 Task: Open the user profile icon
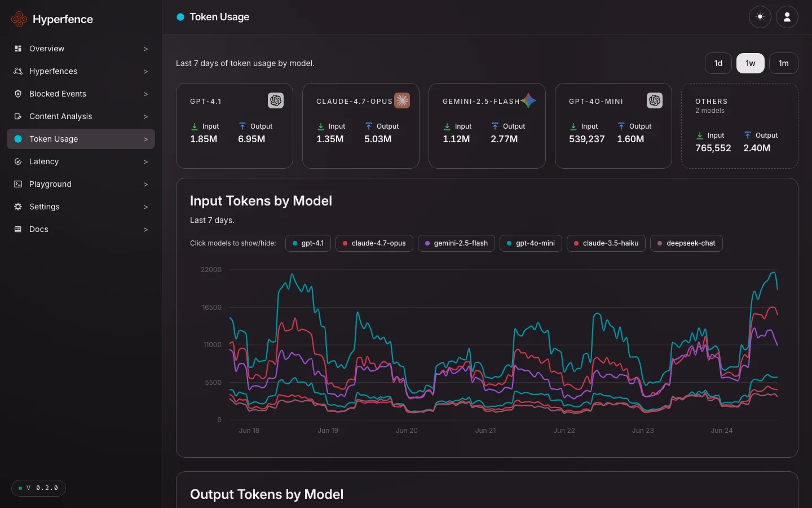click(787, 17)
